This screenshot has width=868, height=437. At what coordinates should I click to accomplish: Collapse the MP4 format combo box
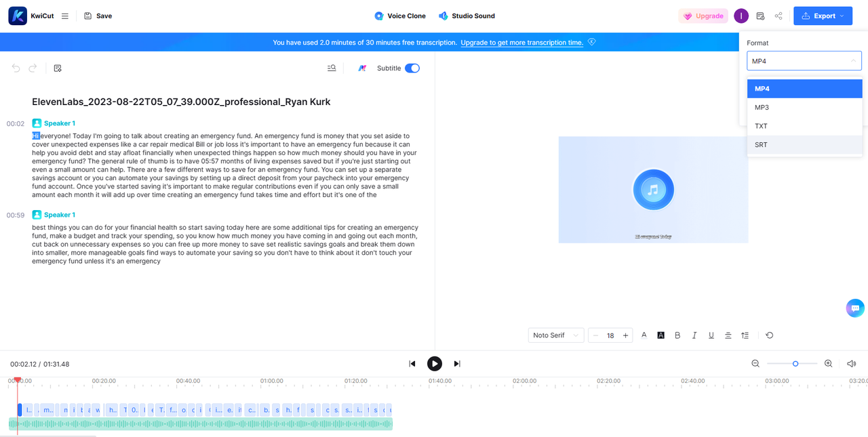(x=804, y=61)
